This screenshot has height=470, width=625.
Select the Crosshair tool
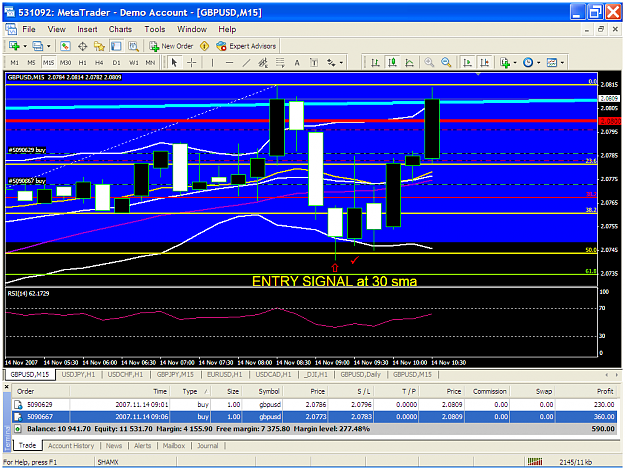pos(191,63)
